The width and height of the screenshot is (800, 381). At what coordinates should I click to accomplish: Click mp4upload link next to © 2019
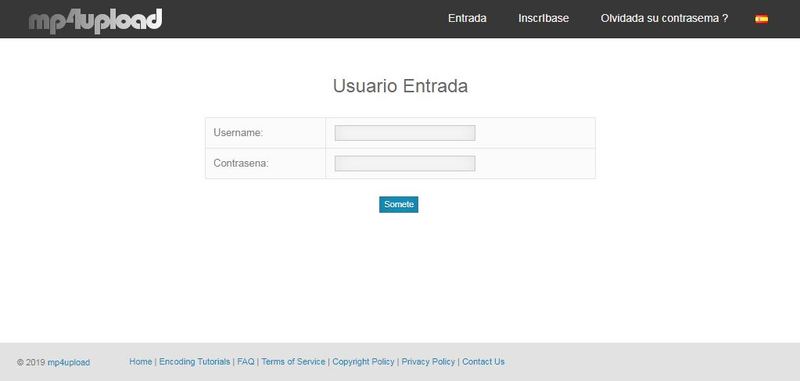68,363
